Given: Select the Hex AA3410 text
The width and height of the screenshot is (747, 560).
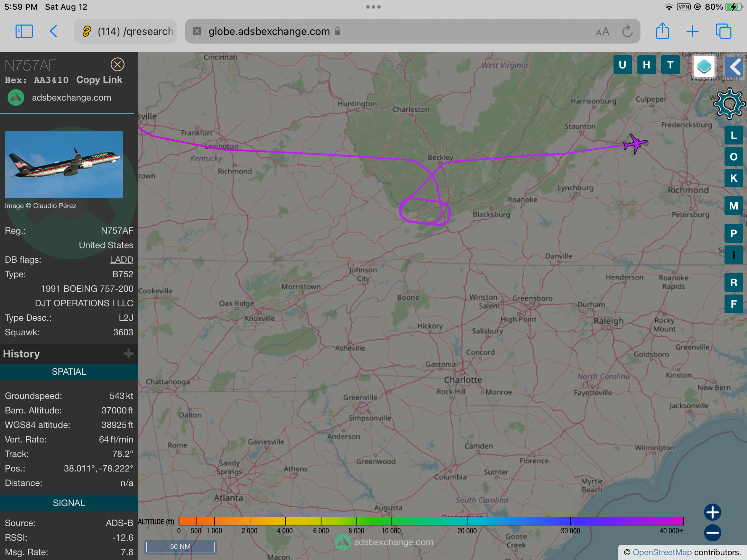Looking at the screenshot, I should click(37, 80).
